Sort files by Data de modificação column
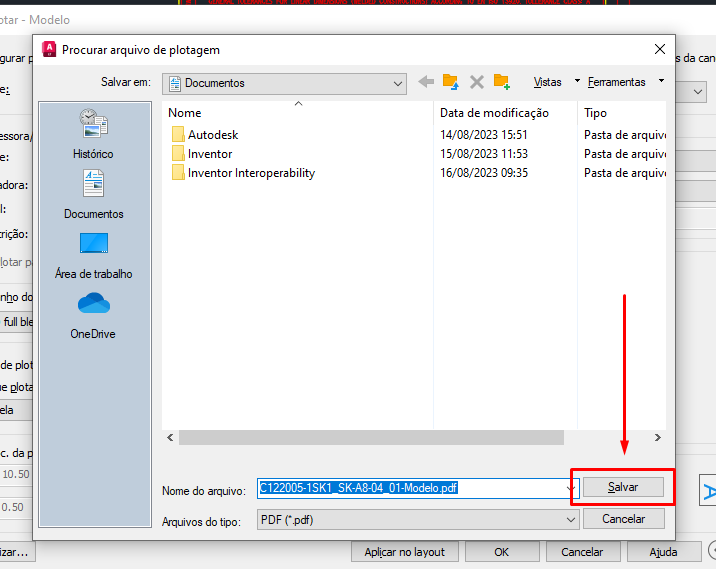This screenshot has width=716, height=569. pyautogui.click(x=494, y=113)
